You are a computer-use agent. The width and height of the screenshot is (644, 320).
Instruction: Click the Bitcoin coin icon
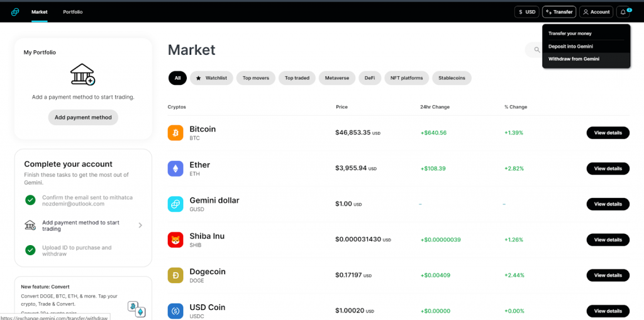click(x=175, y=133)
